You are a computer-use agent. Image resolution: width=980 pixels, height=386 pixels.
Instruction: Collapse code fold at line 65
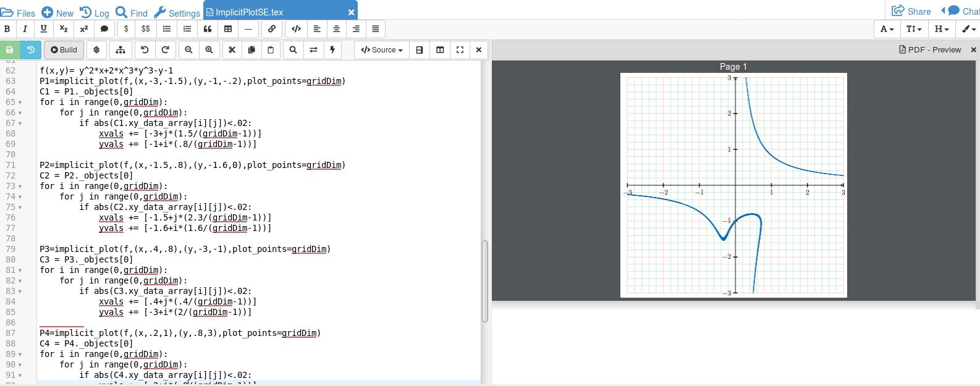[x=20, y=103]
